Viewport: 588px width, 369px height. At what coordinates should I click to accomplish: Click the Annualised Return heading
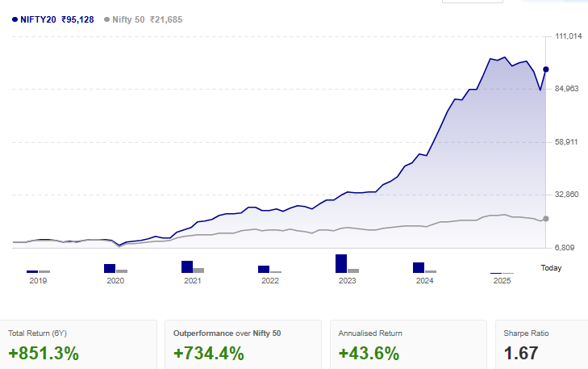click(x=370, y=333)
